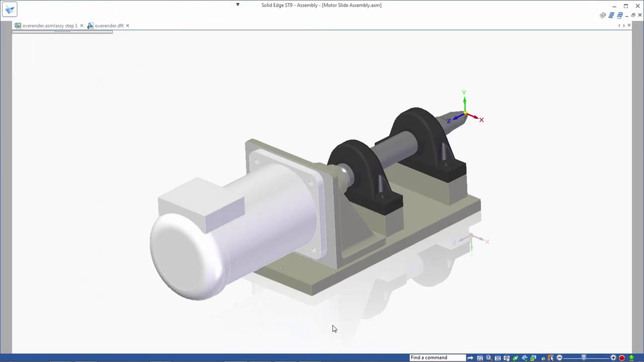Close the overender.asm!assy step 1 tab
The height and width of the screenshot is (362, 644).
(82, 26)
